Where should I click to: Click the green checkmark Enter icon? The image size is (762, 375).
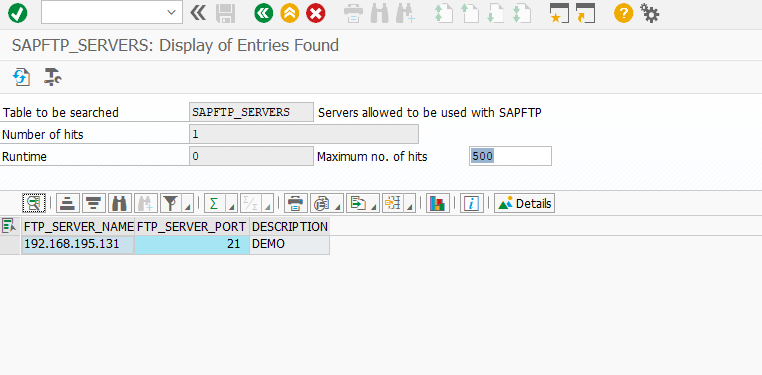17,13
